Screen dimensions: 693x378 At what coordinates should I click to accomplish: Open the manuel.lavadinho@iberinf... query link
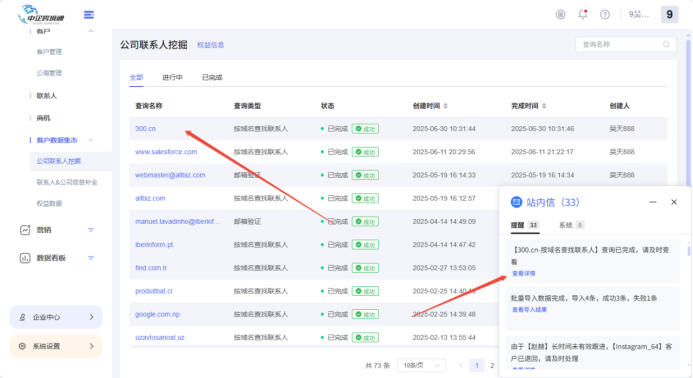pyautogui.click(x=177, y=221)
